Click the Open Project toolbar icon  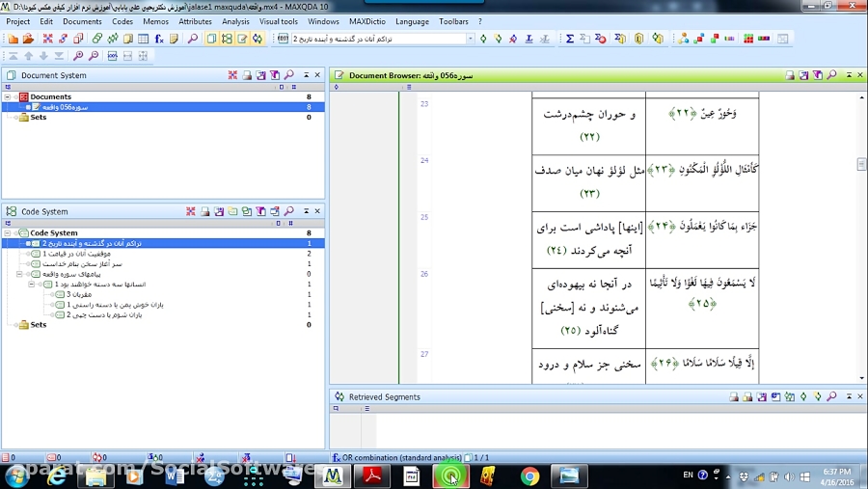coord(28,39)
